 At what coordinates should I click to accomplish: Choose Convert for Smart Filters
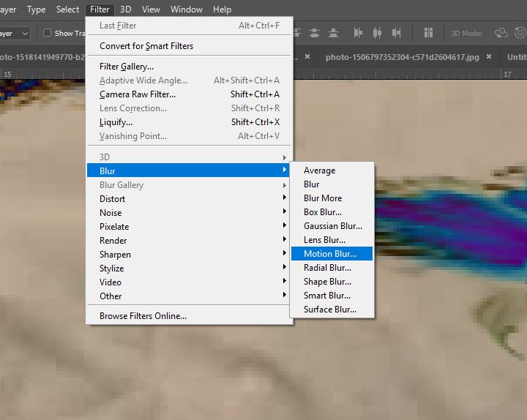point(190,46)
